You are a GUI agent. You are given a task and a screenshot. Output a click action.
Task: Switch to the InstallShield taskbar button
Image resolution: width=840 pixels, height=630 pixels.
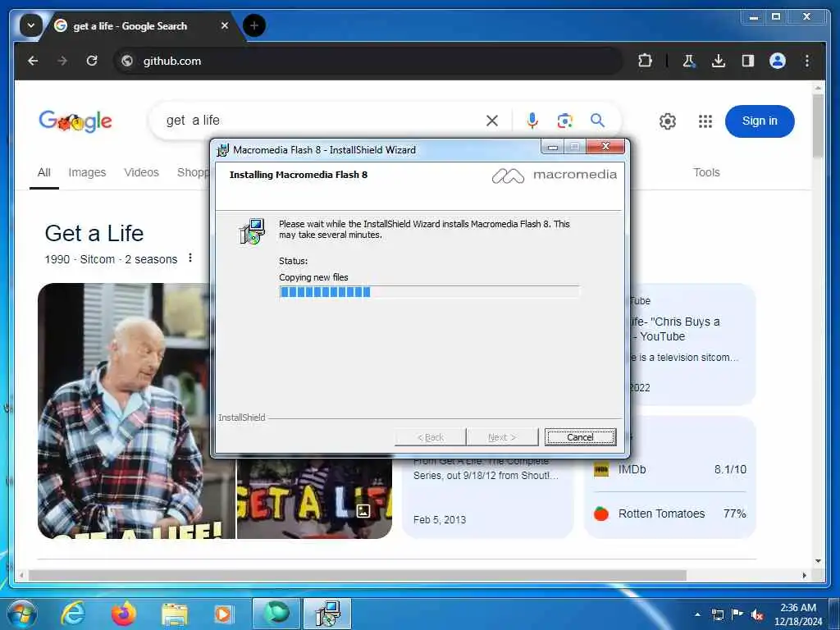327,614
